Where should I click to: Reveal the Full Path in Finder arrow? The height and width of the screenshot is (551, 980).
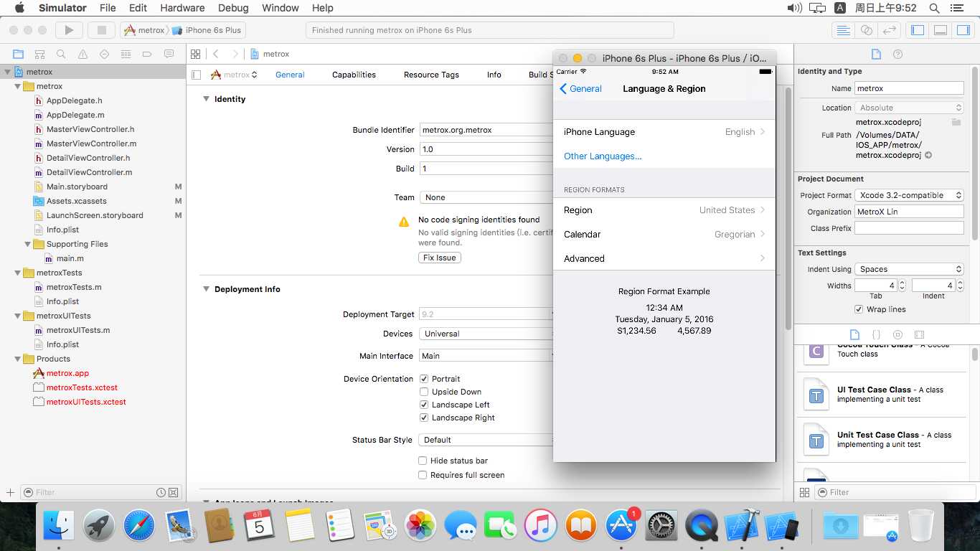[928, 155]
